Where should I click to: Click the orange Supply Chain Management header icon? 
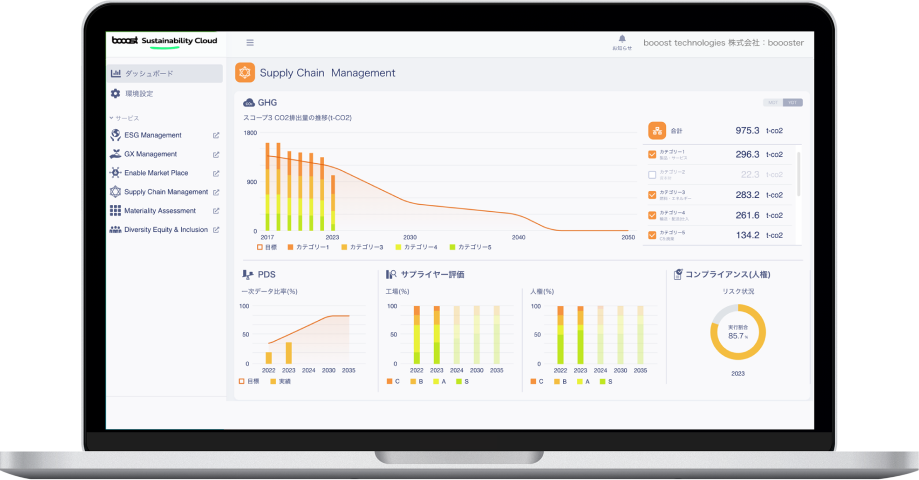tap(244, 73)
